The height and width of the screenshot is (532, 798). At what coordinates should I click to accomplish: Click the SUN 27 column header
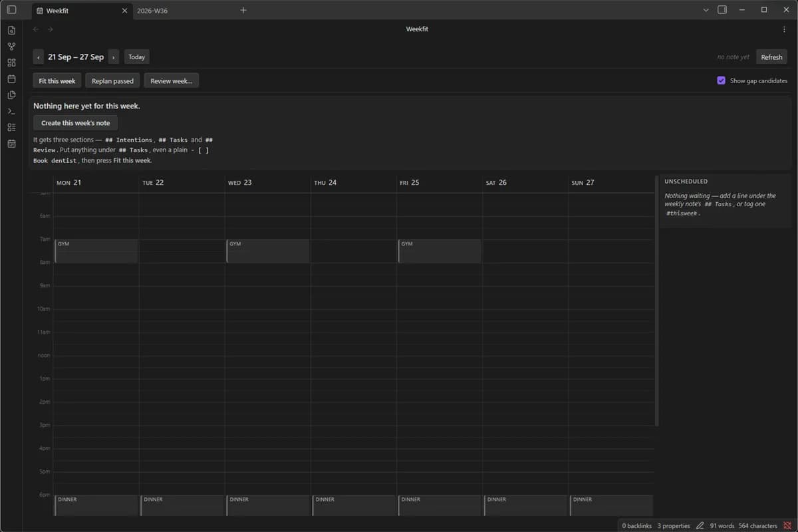[610, 183]
